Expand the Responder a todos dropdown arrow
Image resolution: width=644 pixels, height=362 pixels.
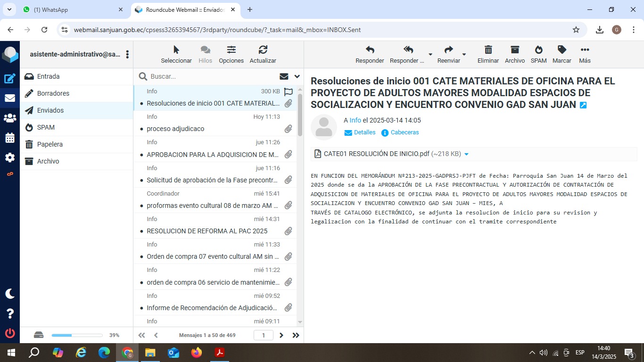(430, 55)
